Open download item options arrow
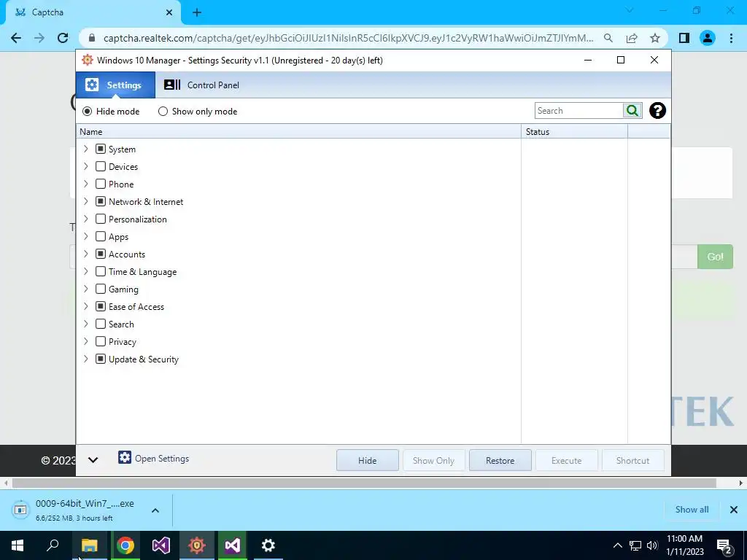747x560 pixels. [x=155, y=510]
